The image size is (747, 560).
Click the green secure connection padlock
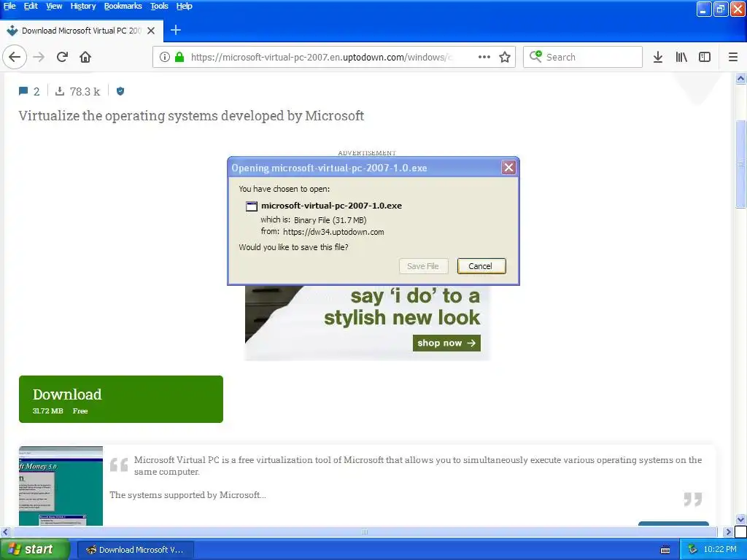coord(179,57)
